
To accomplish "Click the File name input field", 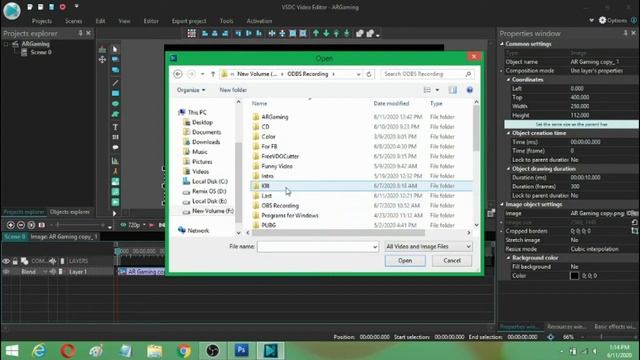I will click(x=315, y=246).
